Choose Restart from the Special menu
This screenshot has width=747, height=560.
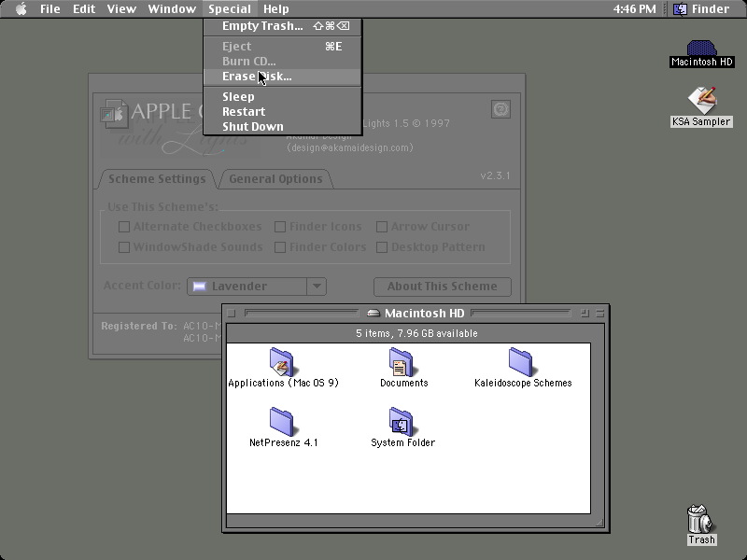coord(283,111)
